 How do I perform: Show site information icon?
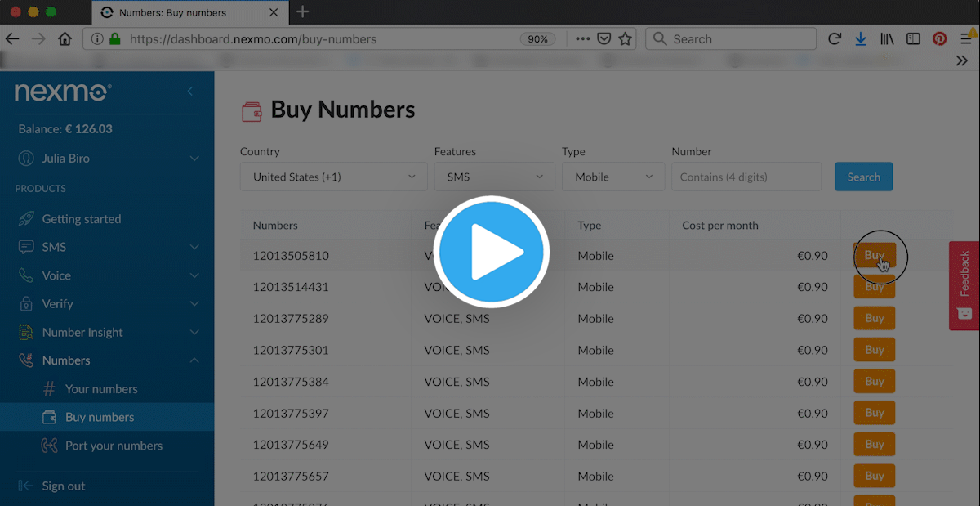pyautogui.click(x=96, y=38)
